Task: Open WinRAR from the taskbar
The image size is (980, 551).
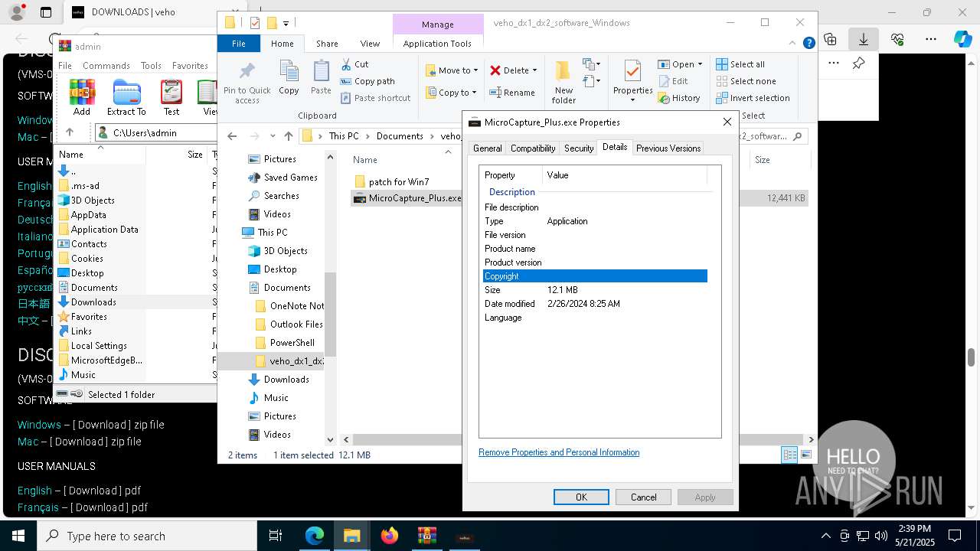Action: pos(426,536)
